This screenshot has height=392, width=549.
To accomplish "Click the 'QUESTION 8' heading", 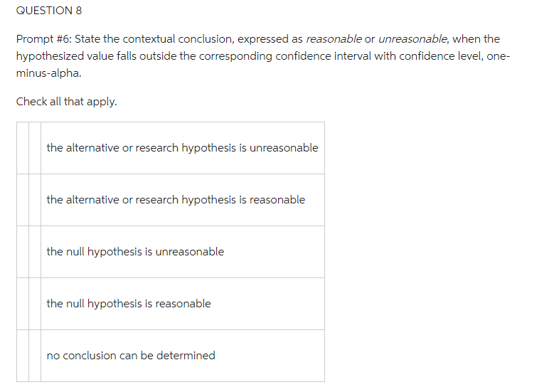I will coord(44,11).
